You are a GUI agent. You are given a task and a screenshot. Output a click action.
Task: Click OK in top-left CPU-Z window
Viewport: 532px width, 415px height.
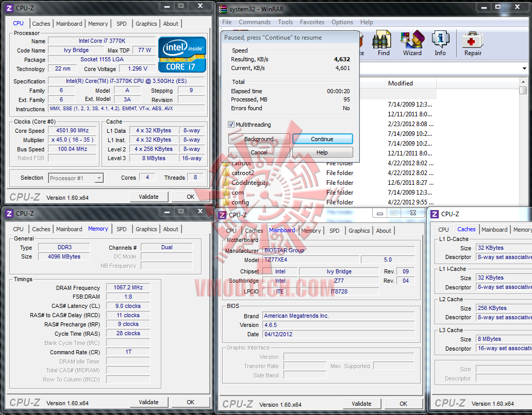[190, 197]
